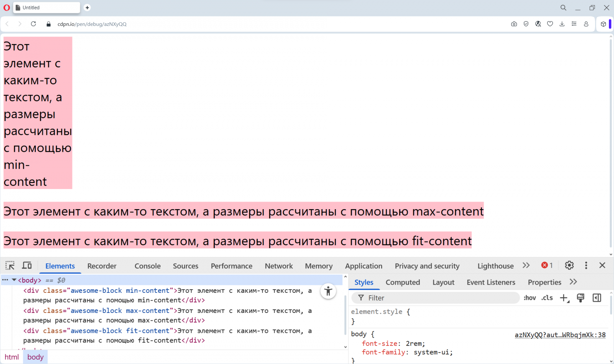Show more sidebar tabs via Styles pane chevron
Image resolution: width=614 pixels, height=364 pixels.
(x=573, y=282)
